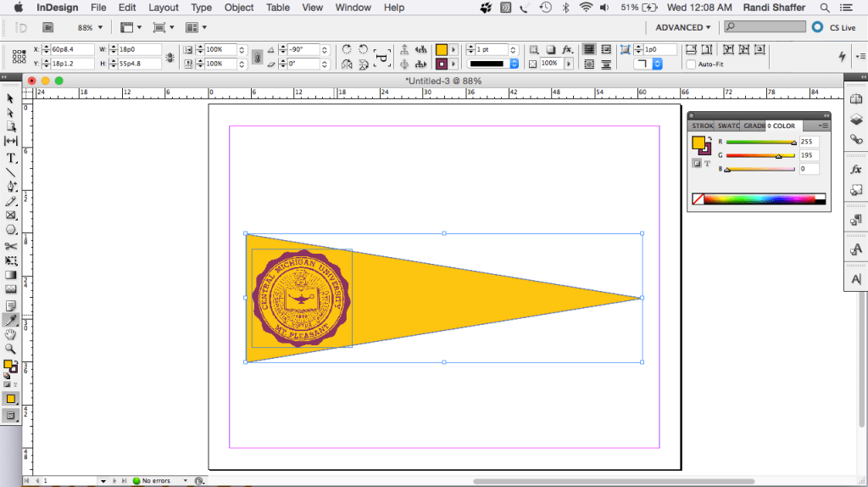The width and height of the screenshot is (868, 487).
Task: Expand the fill color arrow in control bar
Action: pos(453,49)
